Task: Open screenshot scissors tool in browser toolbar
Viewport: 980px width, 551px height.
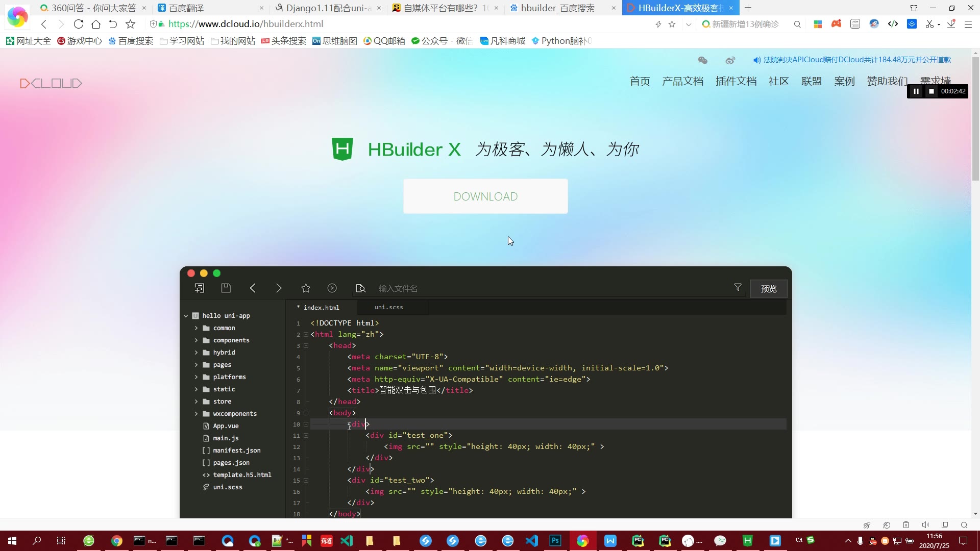Action: tap(929, 24)
